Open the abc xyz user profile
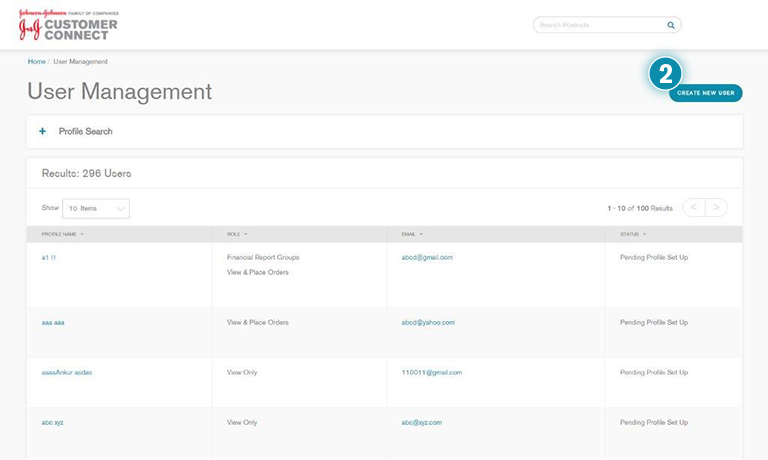 click(x=52, y=422)
